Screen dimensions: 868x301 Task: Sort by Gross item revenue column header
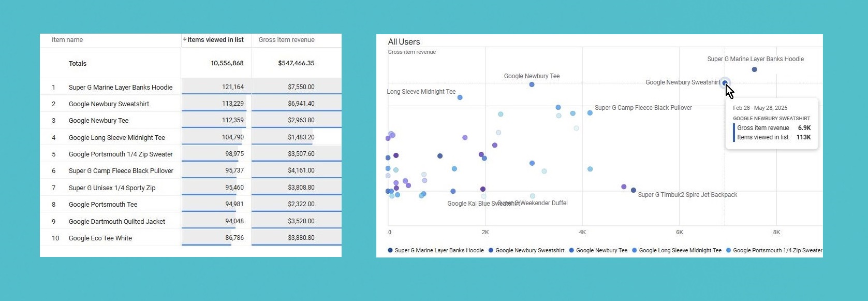[286, 40]
